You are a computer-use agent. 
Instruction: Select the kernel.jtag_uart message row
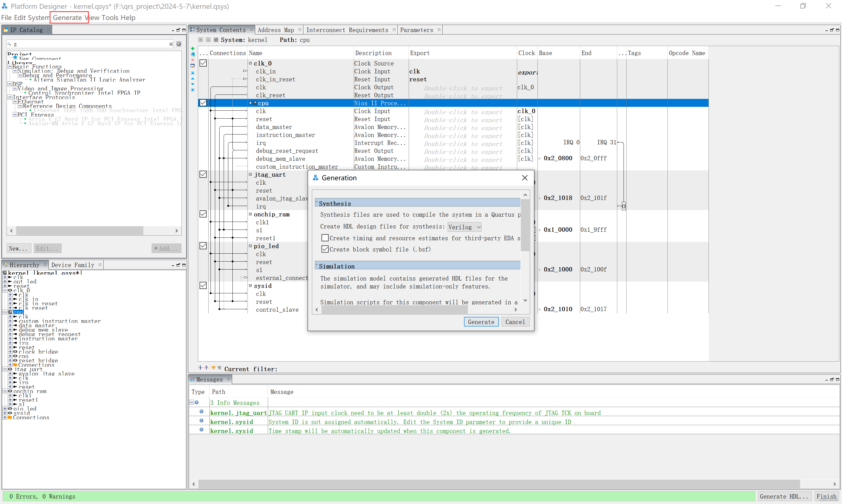pos(514,413)
